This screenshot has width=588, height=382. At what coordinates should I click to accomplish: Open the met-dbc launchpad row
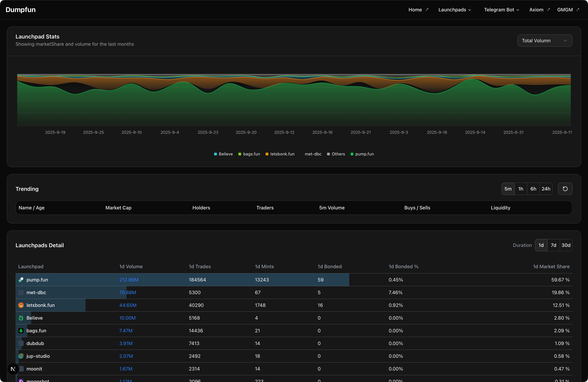(x=294, y=292)
